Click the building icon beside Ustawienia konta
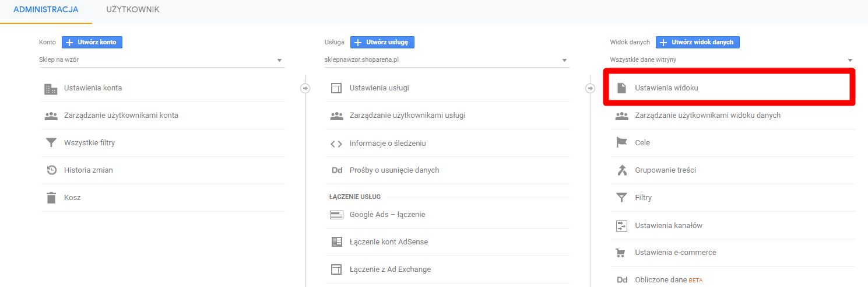Viewport: 868px width, 287px height. (x=51, y=89)
